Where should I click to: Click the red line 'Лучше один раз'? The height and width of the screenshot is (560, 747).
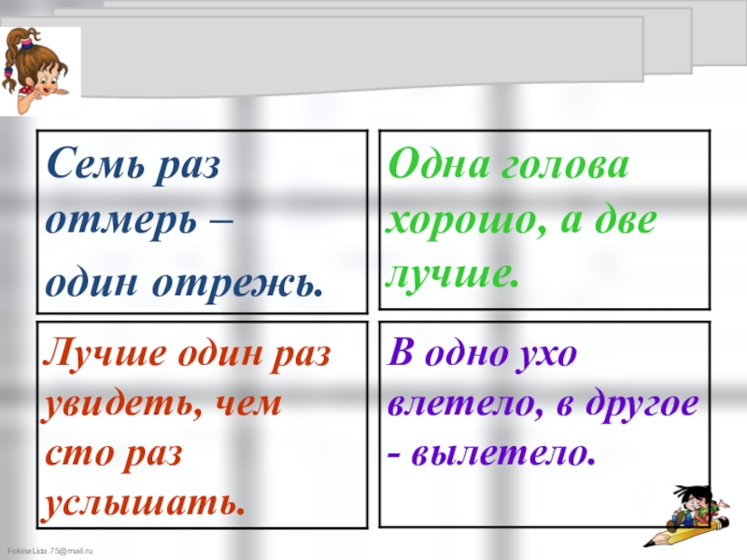tap(186, 354)
